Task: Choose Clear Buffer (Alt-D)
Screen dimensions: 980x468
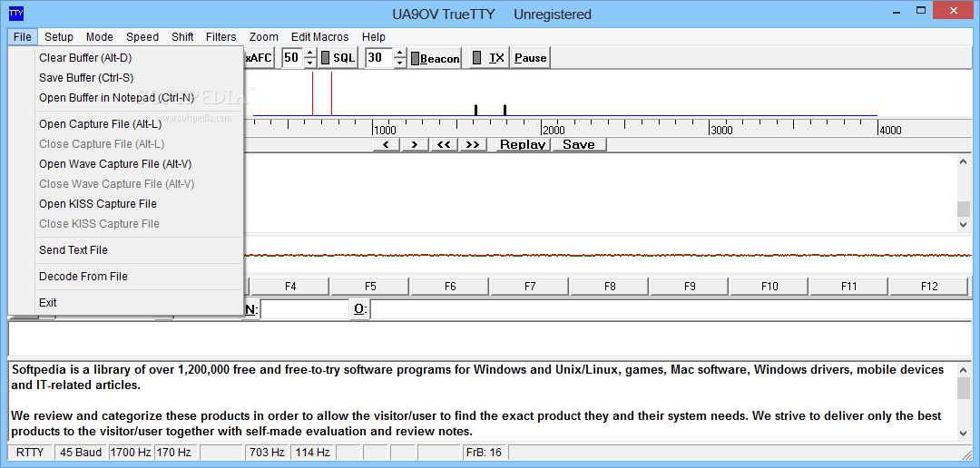Action: [x=126, y=58]
